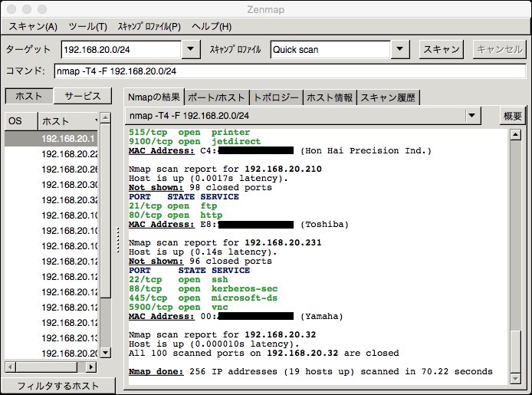Click in the コマンド input field
The height and width of the screenshot is (395, 532).
(290, 71)
